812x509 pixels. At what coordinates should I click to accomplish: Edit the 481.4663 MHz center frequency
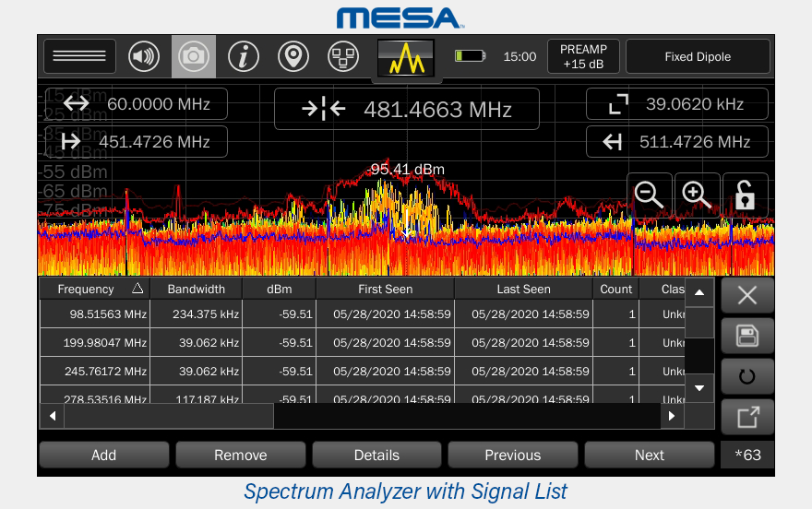[406, 110]
